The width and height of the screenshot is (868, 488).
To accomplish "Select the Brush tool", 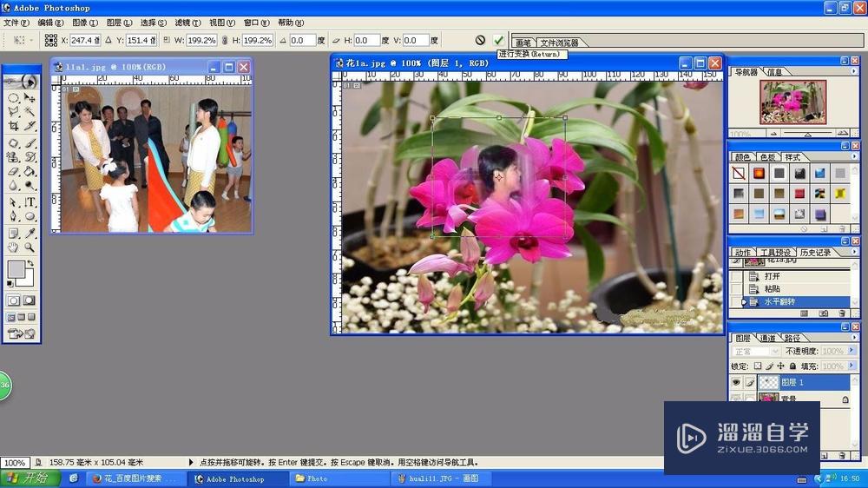I will tap(30, 143).
